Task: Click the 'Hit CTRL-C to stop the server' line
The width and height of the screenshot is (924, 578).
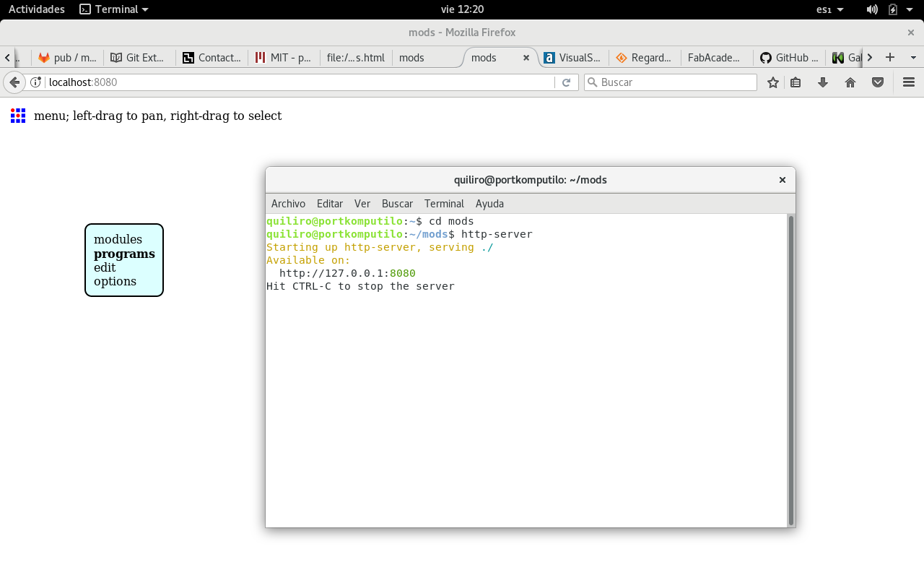Action: (360, 286)
